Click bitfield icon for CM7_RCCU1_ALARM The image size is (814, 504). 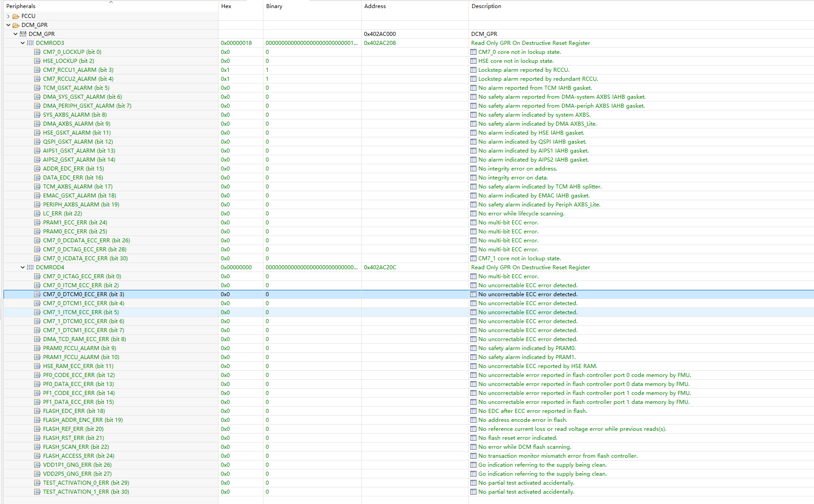point(38,70)
